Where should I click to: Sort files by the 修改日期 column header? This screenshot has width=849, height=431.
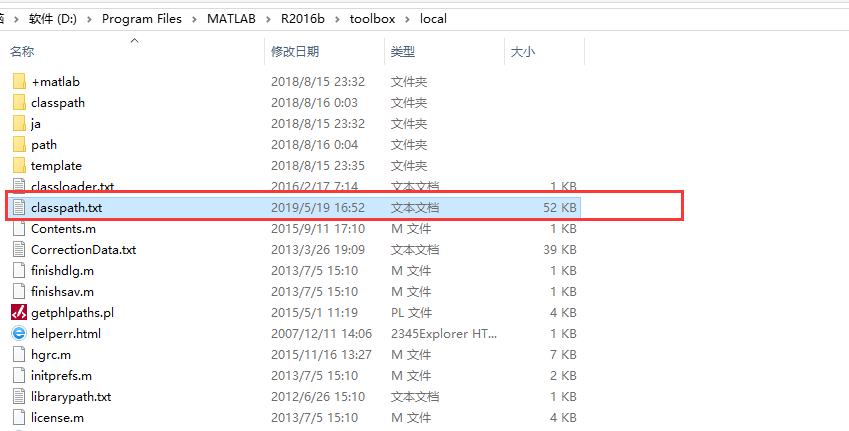pos(295,52)
